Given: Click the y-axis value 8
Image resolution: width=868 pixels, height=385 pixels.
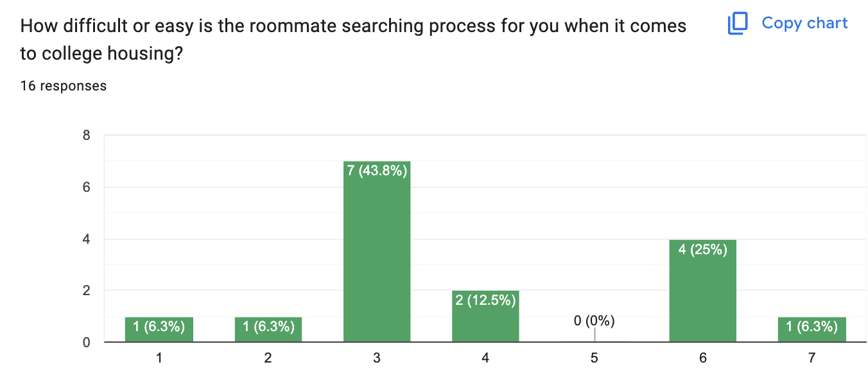Looking at the screenshot, I should click(x=85, y=136).
